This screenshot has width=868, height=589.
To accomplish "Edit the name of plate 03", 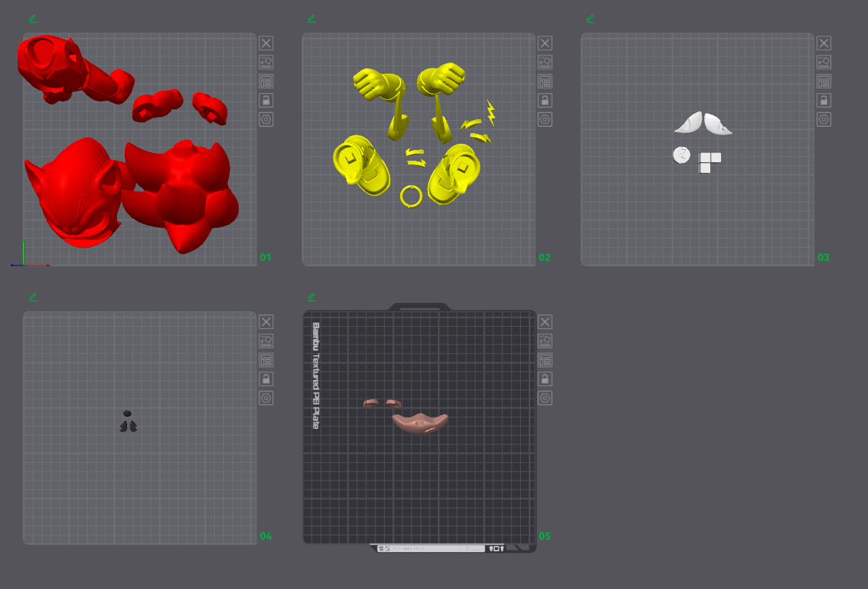I will (591, 18).
